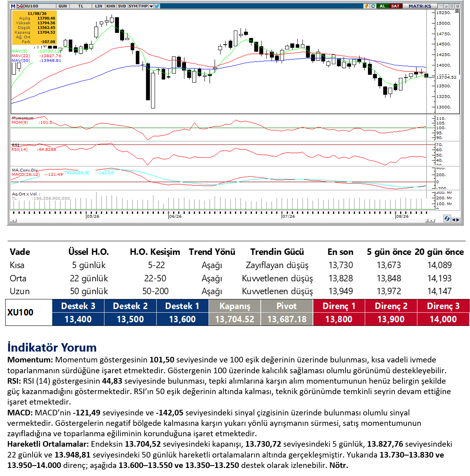Screen dimensions: 470x476
Task: Click the Pivot value 13,687.18
Action: pyautogui.click(x=287, y=319)
